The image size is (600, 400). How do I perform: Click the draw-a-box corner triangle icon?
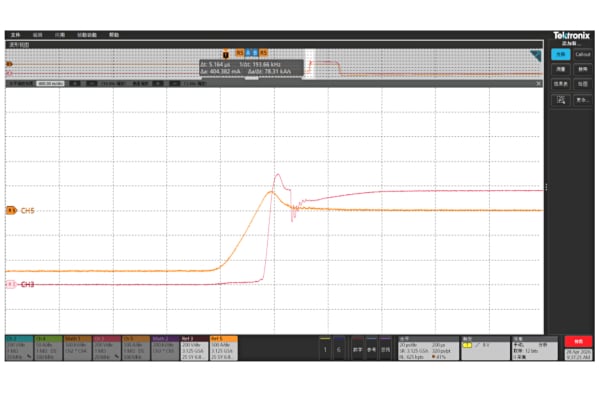[536, 56]
